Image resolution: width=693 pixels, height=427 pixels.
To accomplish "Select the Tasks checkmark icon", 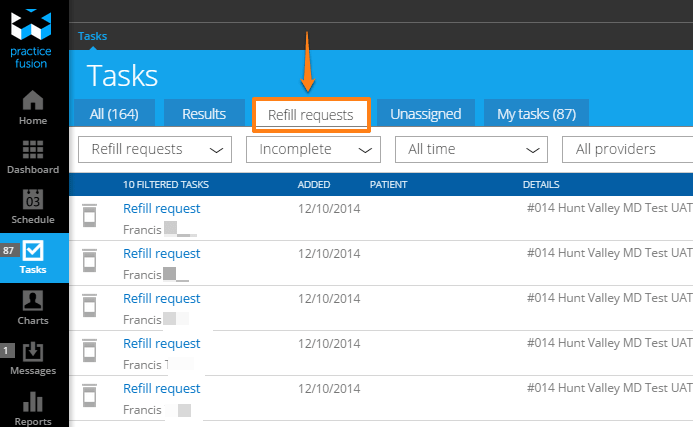I will tap(34, 250).
